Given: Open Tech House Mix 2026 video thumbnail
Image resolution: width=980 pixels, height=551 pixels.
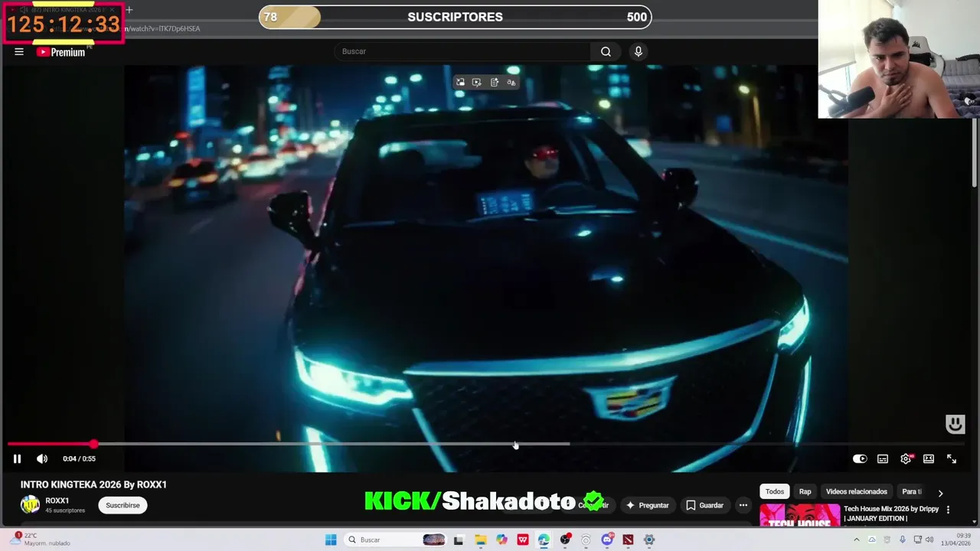Looking at the screenshot, I should click(x=799, y=515).
